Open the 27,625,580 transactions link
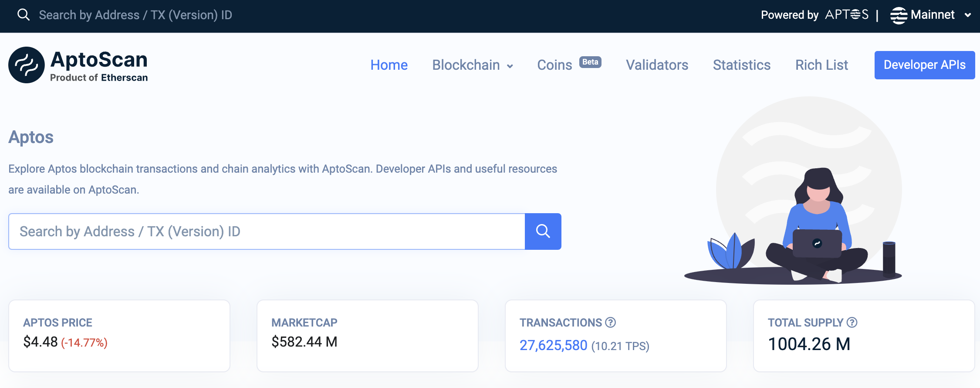Screen dimensions: 980x388 553,345
